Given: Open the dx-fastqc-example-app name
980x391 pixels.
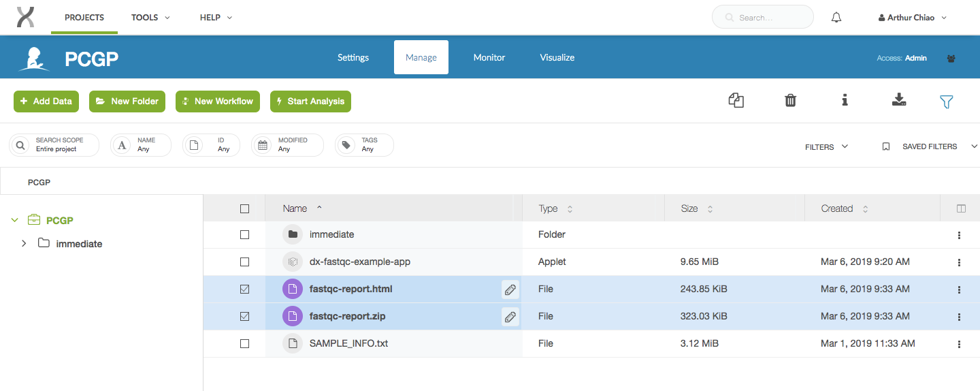Looking at the screenshot, I should pyautogui.click(x=360, y=262).
